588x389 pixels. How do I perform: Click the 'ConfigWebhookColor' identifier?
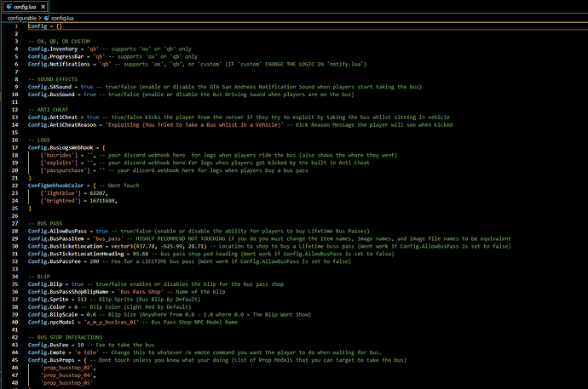click(x=56, y=186)
